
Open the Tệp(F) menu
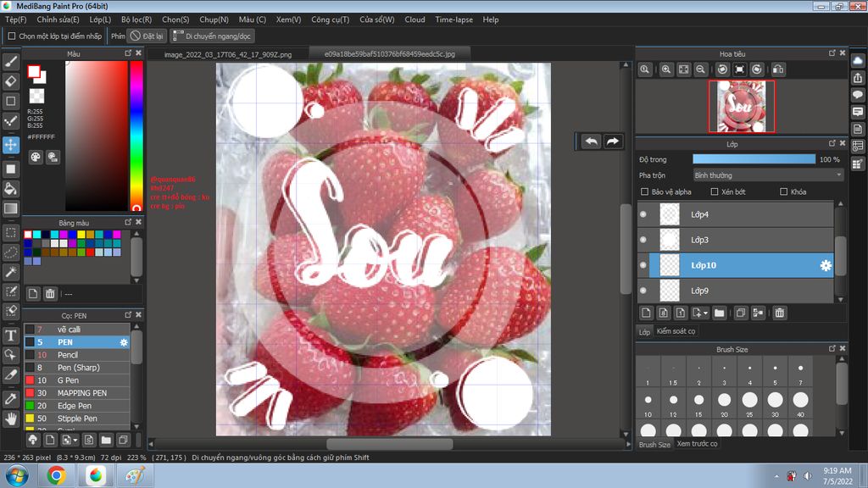tap(15, 19)
